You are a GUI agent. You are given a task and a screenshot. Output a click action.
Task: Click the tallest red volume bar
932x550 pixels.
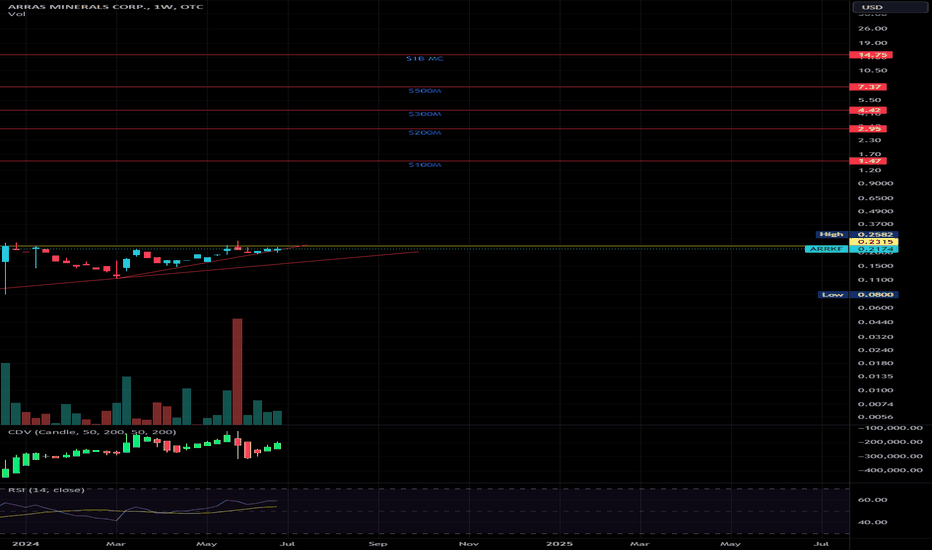(237, 372)
